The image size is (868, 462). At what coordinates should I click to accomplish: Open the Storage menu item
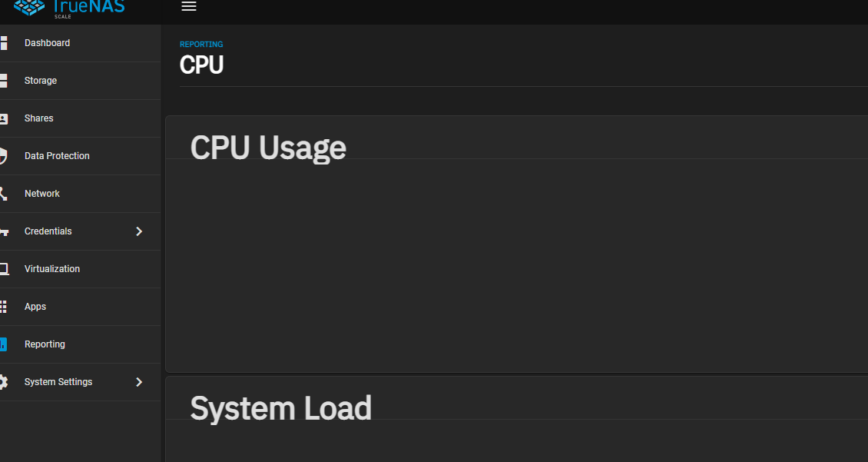(x=80, y=80)
